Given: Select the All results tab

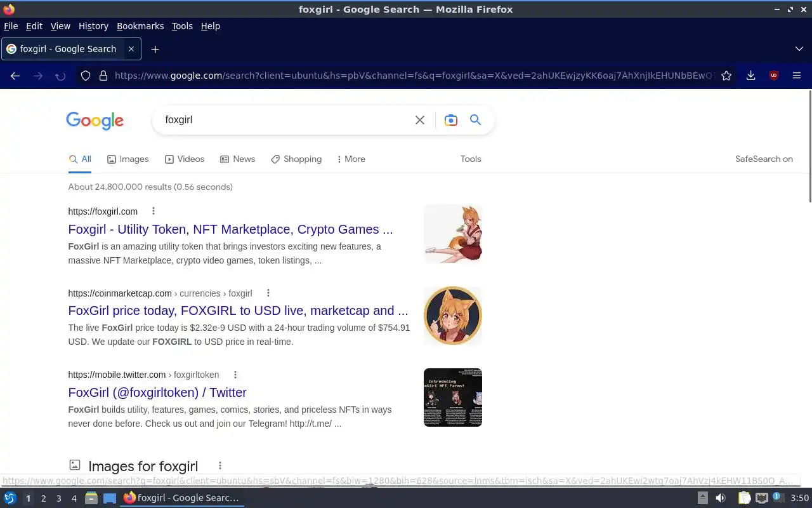Looking at the screenshot, I should 80,159.
